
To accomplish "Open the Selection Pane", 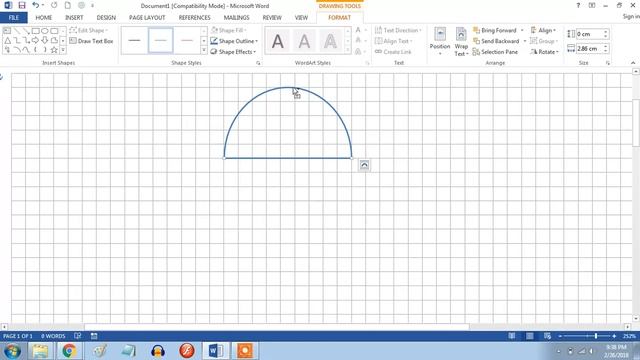I will (x=495, y=52).
